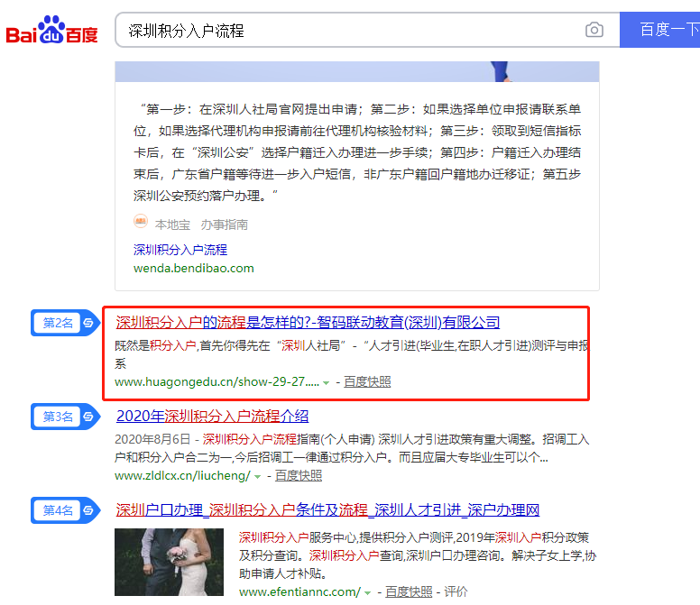Open result 深圳户口办理_深圳积分入户条件及流程
Viewport: 700px width, 605px height.
327,509
